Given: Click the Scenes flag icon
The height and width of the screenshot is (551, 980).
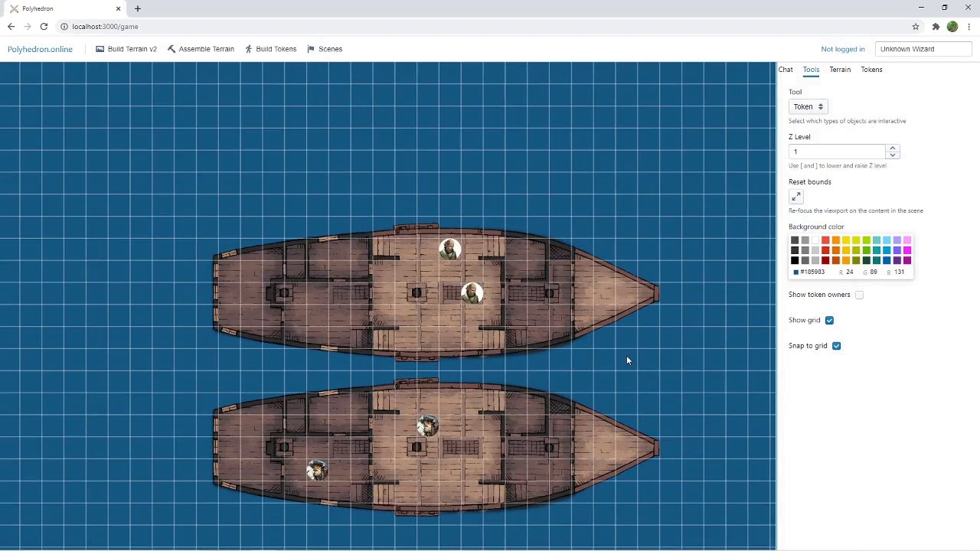Looking at the screenshot, I should (311, 49).
